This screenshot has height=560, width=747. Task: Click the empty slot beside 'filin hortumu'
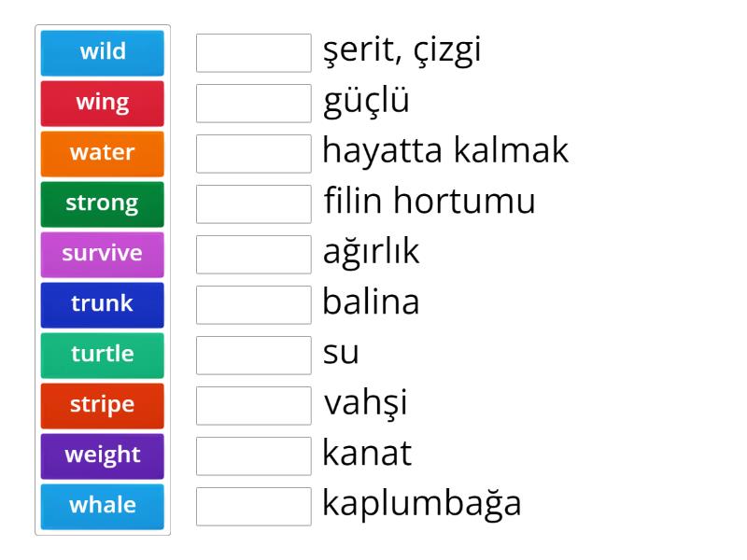click(x=254, y=204)
